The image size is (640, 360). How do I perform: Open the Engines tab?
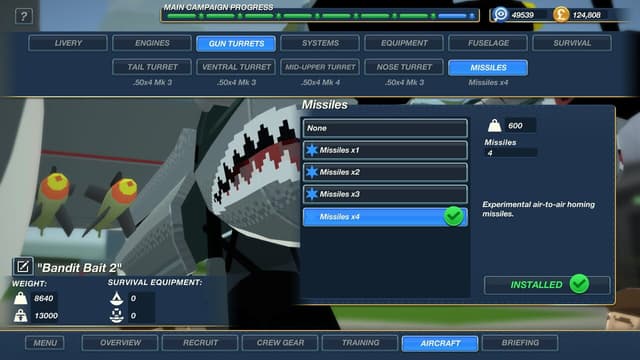coord(152,43)
